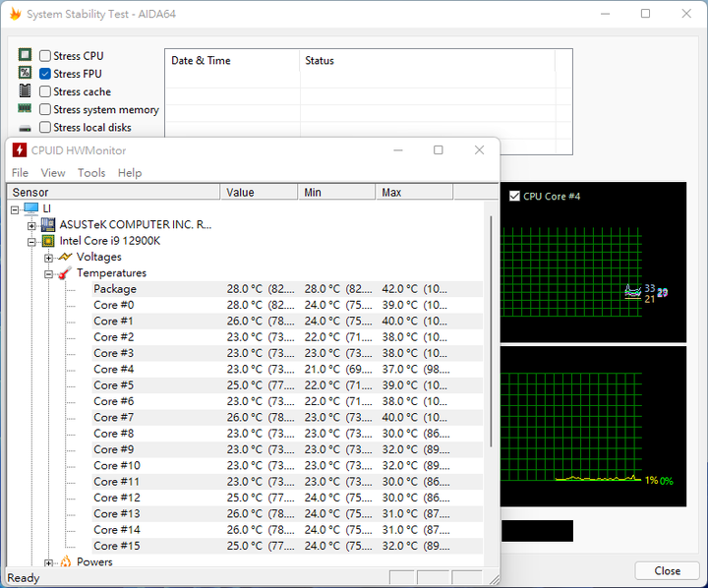Click the Stress CPU chip icon
The width and height of the screenshot is (708, 588).
(25, 55)
